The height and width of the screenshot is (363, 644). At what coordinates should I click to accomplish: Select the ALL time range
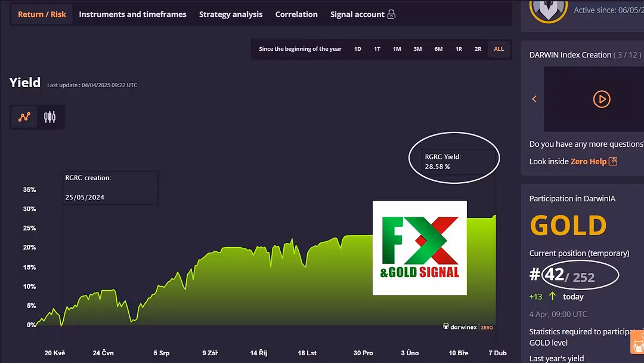pyautogui.click(x=499, y=49)
